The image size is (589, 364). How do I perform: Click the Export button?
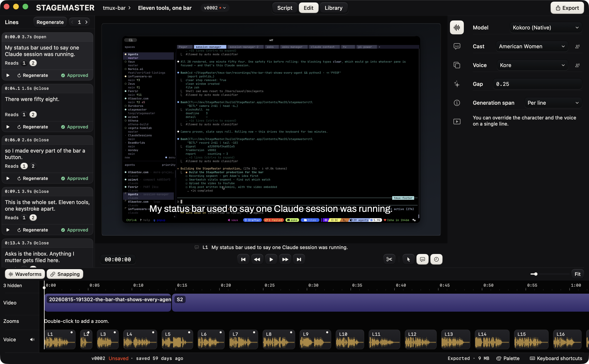click(x=567, y=8)
